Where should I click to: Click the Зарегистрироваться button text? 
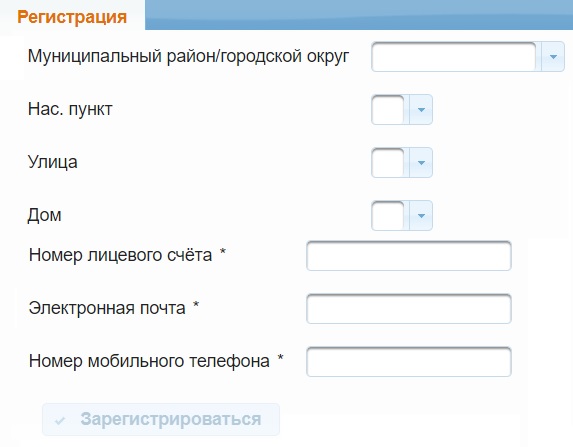click(171, 419)
